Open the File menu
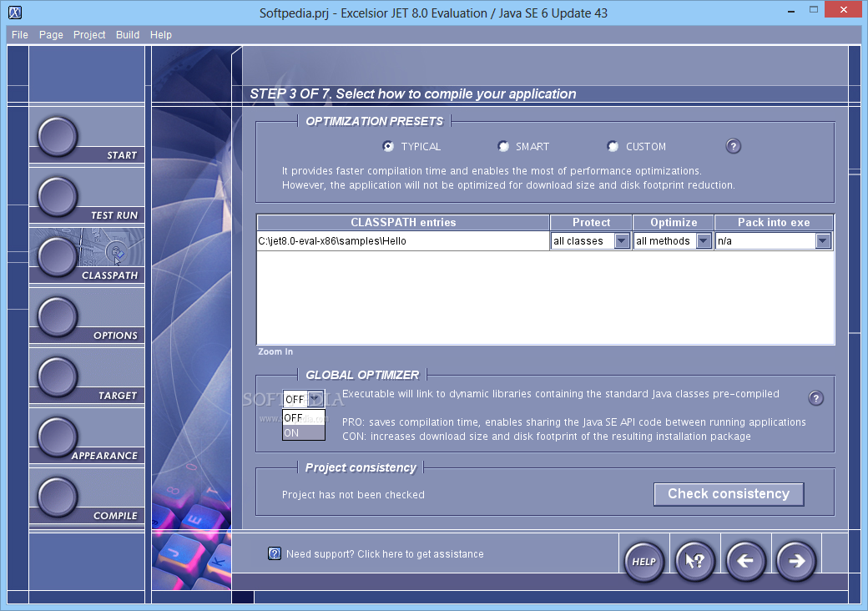Image resolution: width=868 pixels, height=611 pixels. [19, 35]
